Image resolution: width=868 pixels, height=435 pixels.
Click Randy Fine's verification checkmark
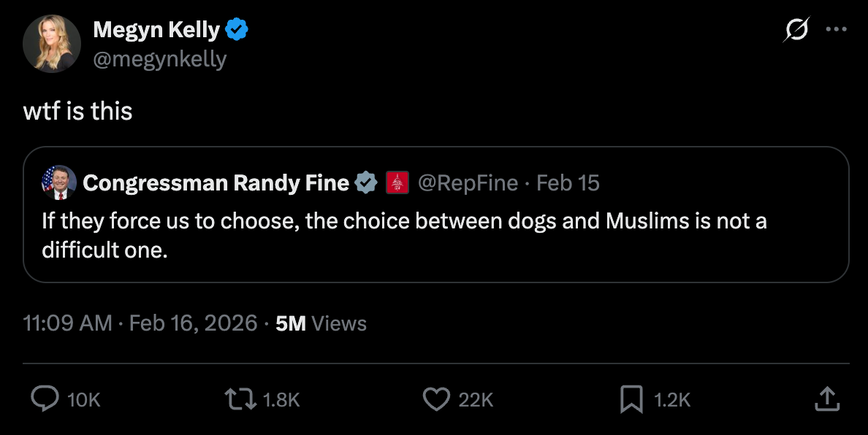point(365,183)
